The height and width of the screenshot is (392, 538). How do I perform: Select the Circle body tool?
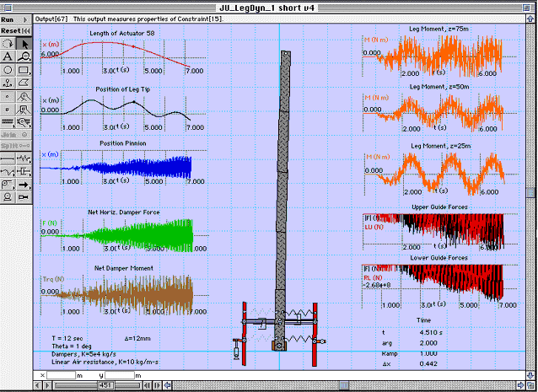tap(8, 70)
